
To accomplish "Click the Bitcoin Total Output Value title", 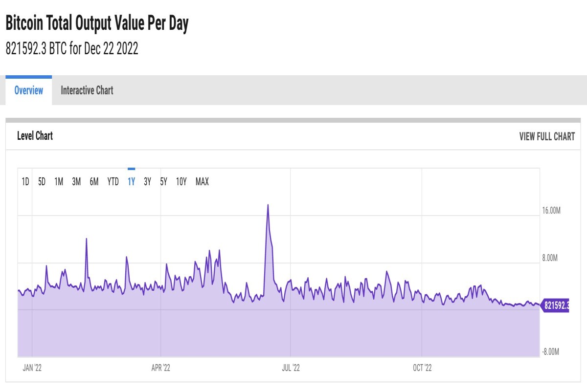I will (97, 23).
